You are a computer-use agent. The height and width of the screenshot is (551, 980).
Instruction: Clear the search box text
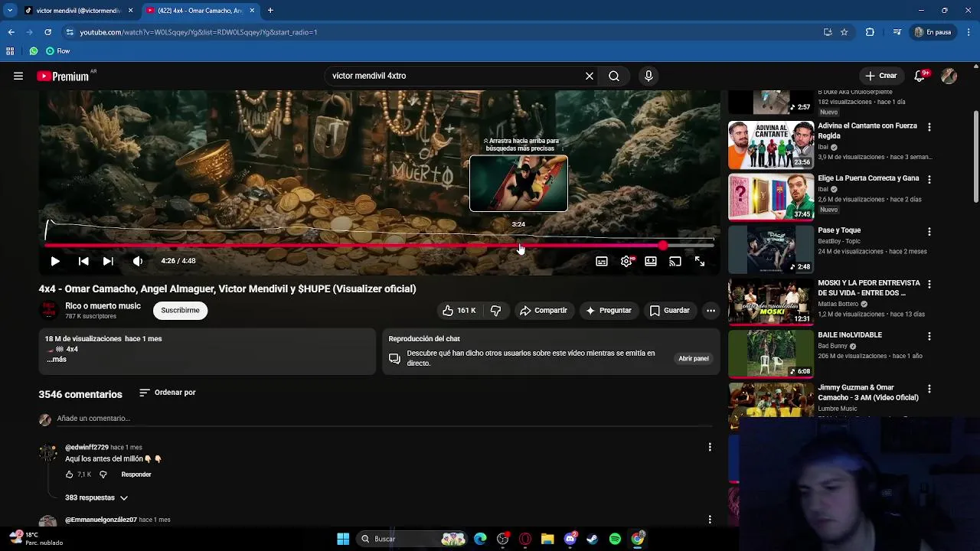[x=590, y=76]
